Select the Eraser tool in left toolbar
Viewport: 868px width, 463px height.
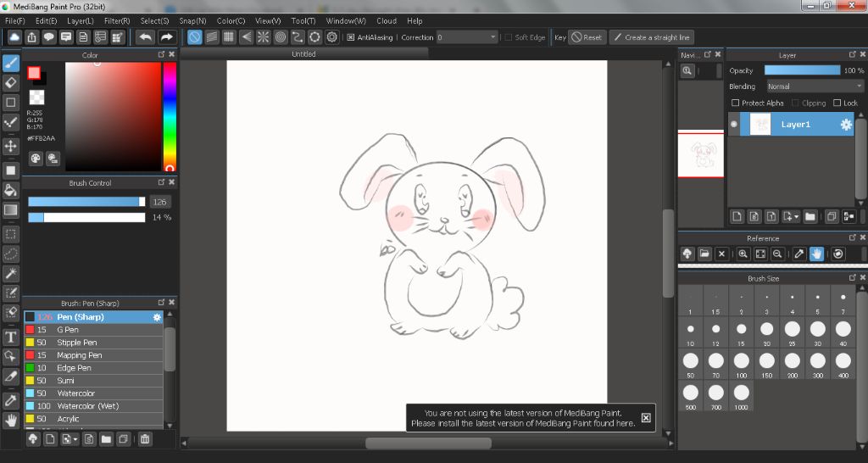point(11,82)
